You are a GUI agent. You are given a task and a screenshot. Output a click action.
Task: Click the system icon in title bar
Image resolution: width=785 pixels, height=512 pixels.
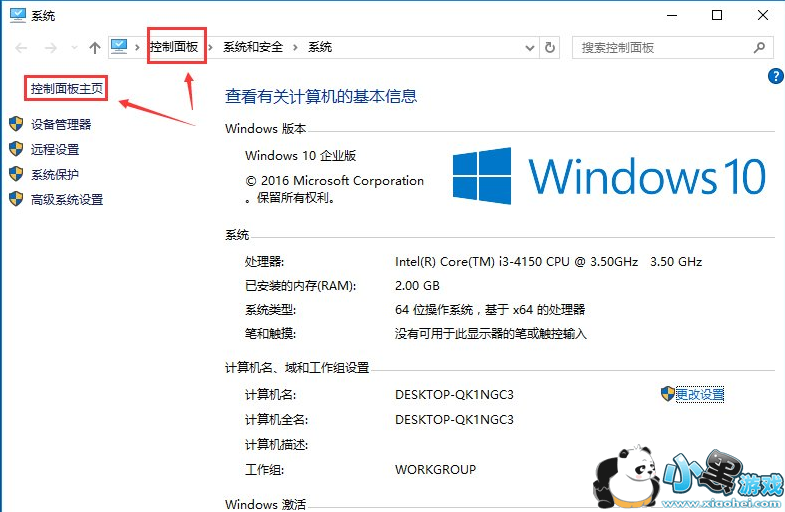click(x=18, y=16)
